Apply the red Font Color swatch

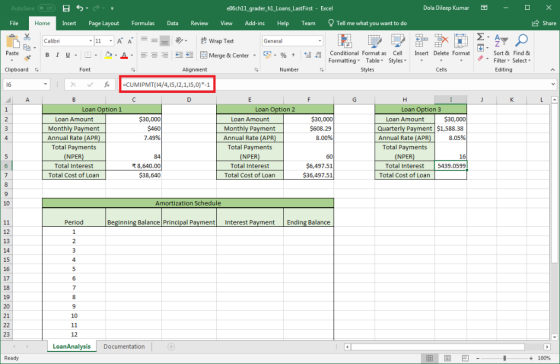coord(124,55)
